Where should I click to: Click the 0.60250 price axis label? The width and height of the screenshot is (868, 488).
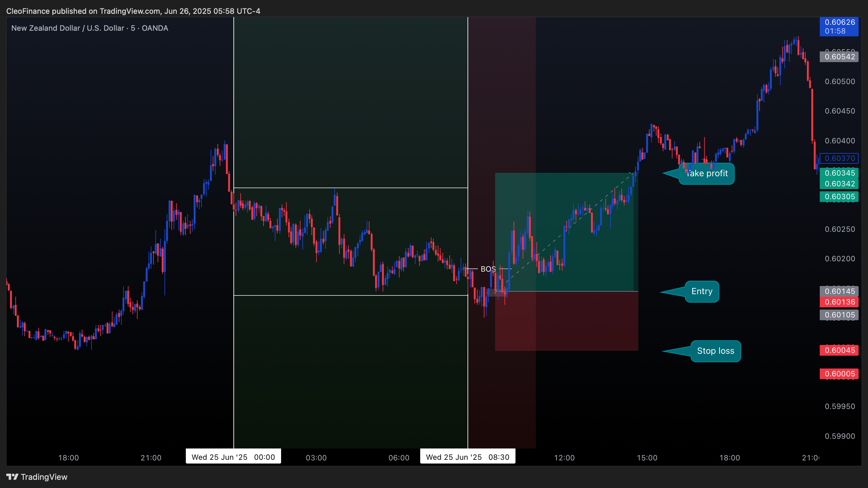pyautogui.click(x=840, y=229)
